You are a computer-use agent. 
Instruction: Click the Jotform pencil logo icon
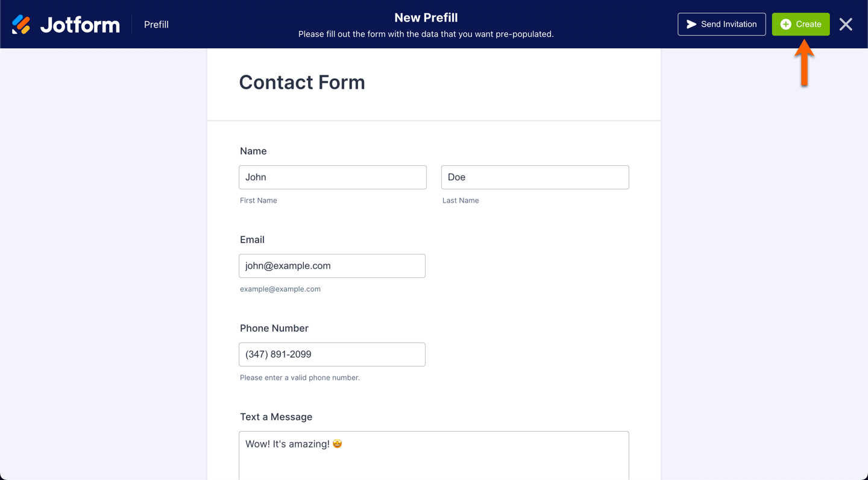point(21,24)
